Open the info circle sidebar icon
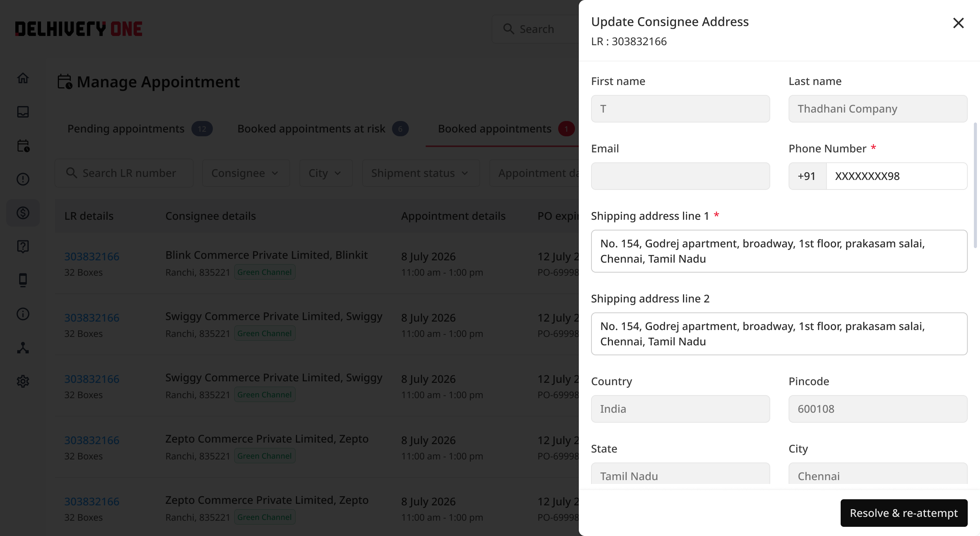Image resolution: width=980 pixels, height=536 pixels. [23, 314]
